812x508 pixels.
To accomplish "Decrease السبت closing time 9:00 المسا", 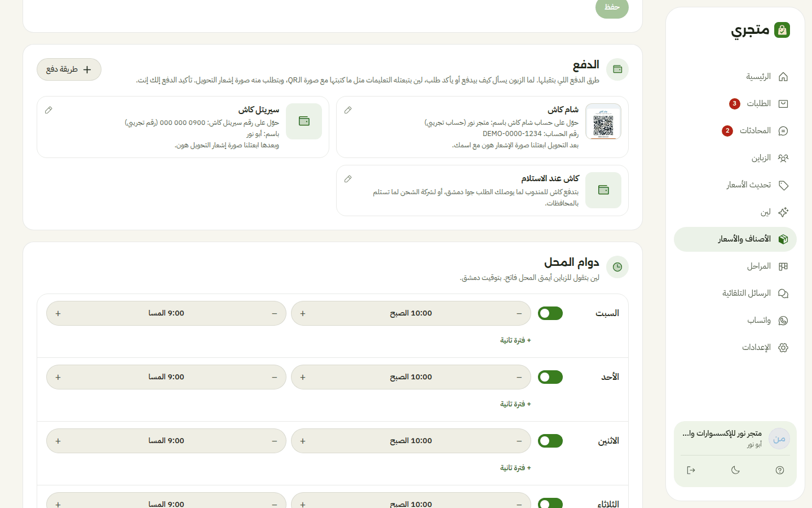I will click(x=275, y=313).
